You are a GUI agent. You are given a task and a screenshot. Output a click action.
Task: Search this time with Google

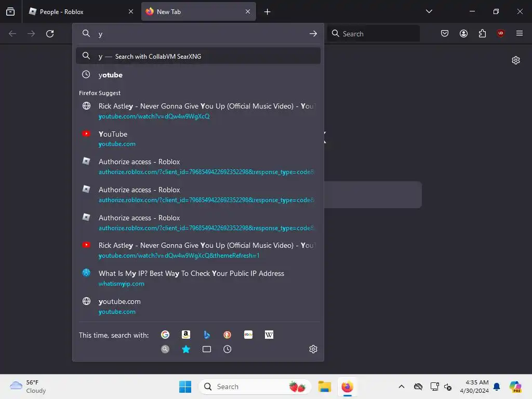click(x=165, y=335)
